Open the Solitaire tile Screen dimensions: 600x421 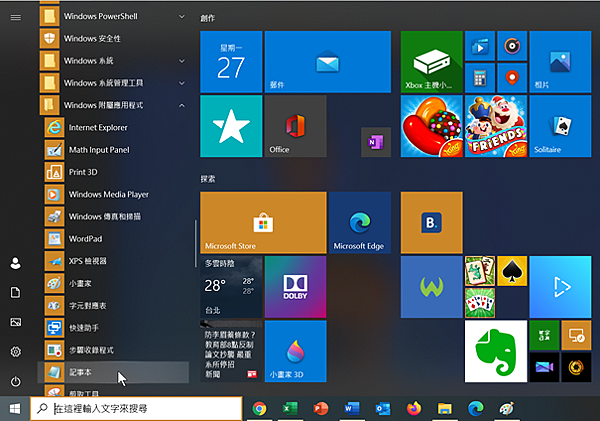pos(560,126)
